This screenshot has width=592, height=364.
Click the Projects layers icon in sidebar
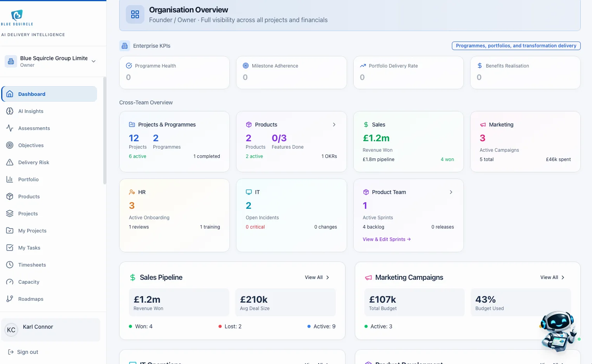[x=10, y=213]
